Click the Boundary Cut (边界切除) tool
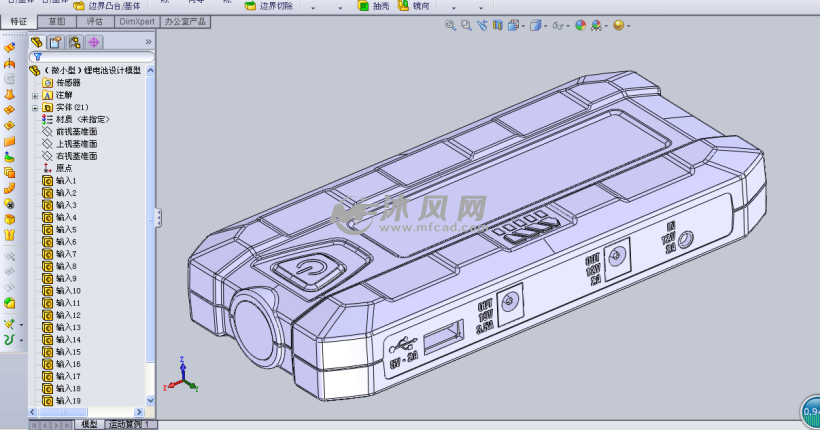Image resolution: width=820 pixels, height=430 pixels. pos(269,6)
